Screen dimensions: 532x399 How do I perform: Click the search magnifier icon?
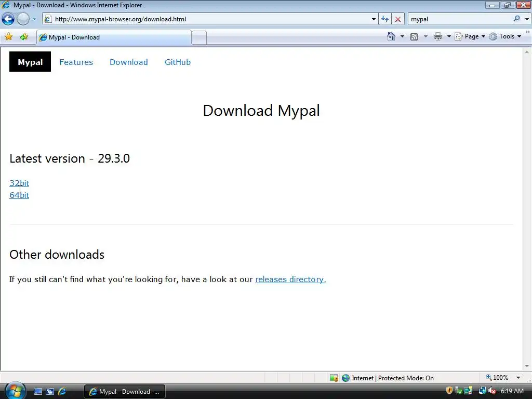click(x=516, y=19)
